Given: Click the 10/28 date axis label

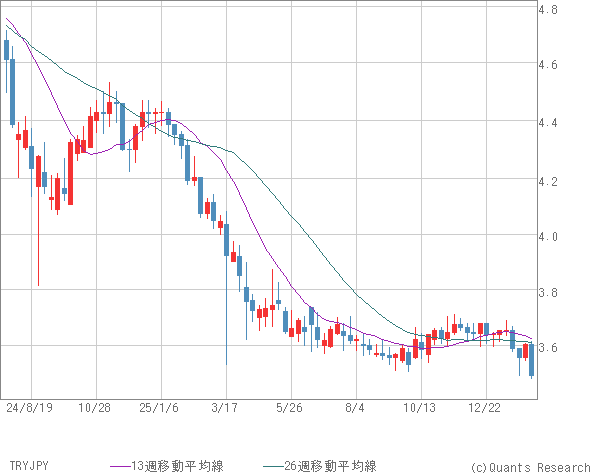Looking at the screenshot, I should (x=94, y=409).
